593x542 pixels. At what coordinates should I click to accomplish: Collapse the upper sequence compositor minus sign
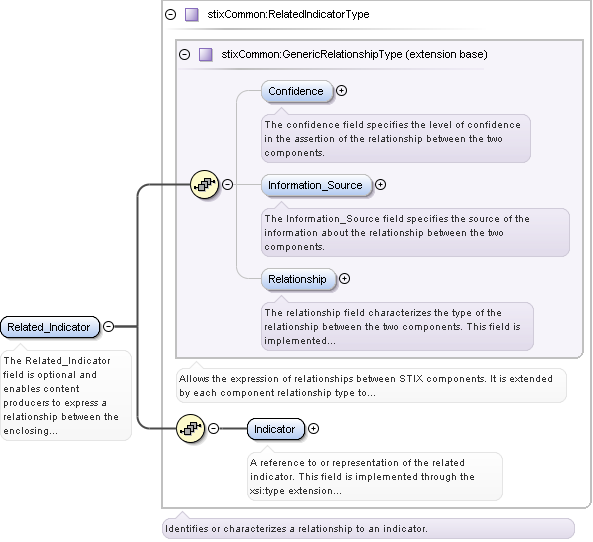tap(227, 185)
